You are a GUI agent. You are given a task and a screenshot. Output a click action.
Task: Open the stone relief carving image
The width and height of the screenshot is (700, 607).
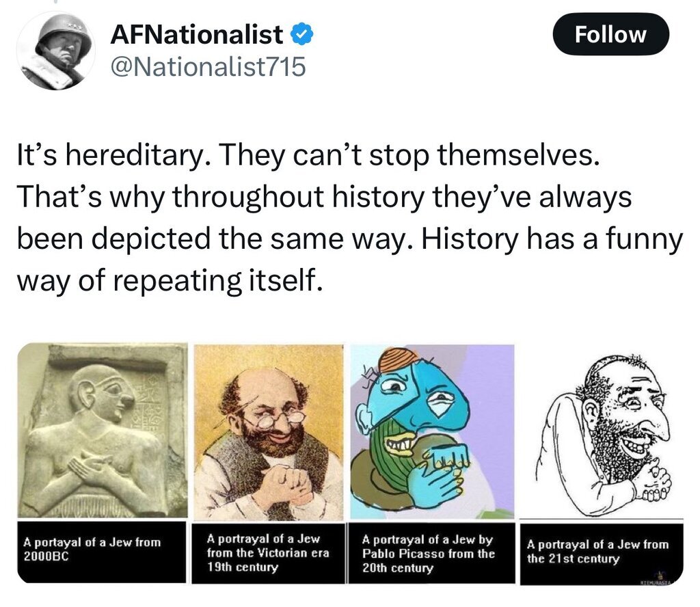point(103,431)
